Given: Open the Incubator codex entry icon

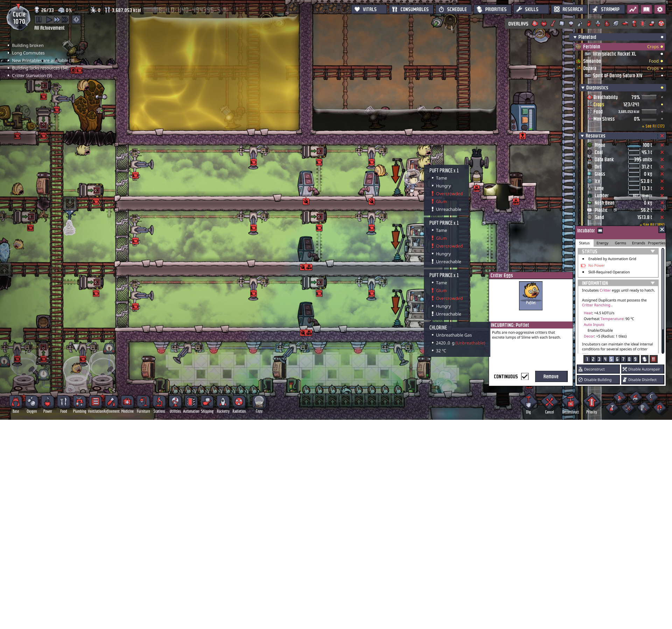Looking at the screenshot, I should [600, 231].
